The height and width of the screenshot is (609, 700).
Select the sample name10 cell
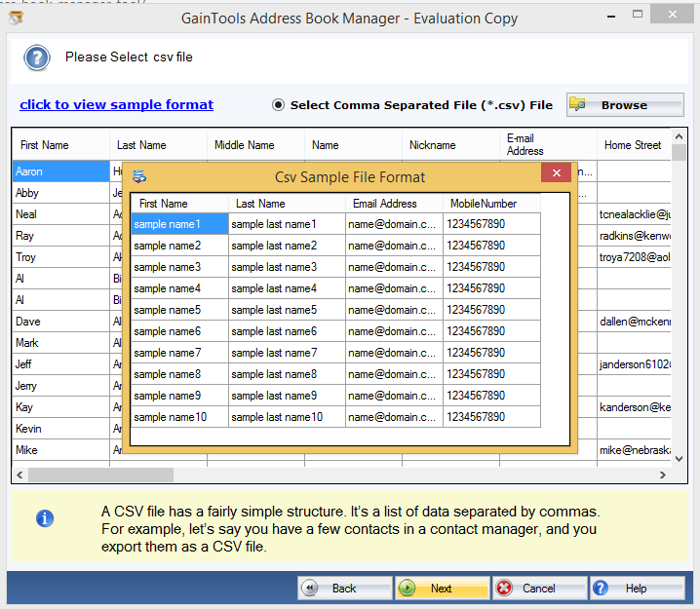click(x=179, y=417)
